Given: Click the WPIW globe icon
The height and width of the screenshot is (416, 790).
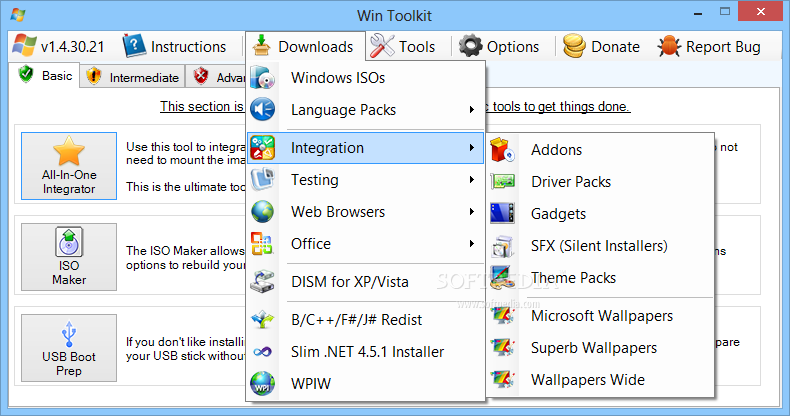Looking at the screenshot, I should coord(262,383).
